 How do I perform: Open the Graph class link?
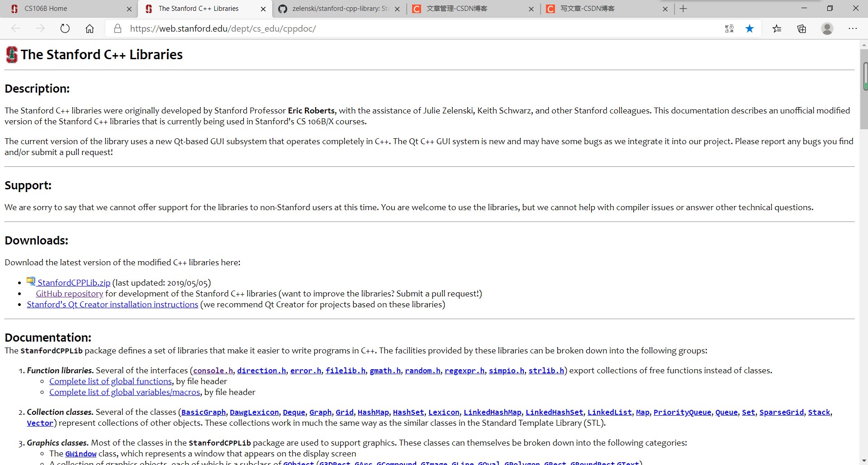pos(321,412)
